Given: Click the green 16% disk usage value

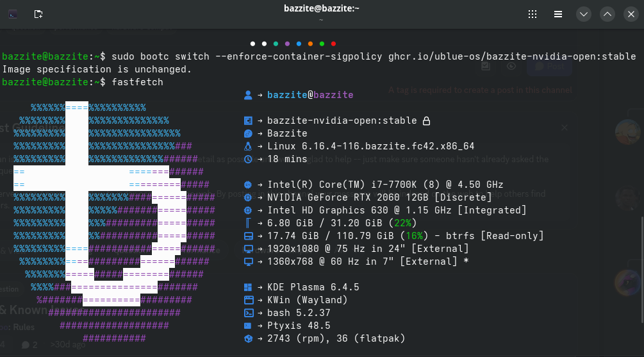Looking at the screenshot, I should (414, 236).
